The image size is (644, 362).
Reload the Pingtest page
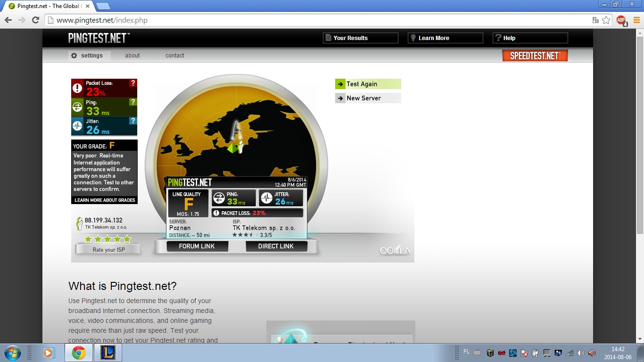(35, 20)
